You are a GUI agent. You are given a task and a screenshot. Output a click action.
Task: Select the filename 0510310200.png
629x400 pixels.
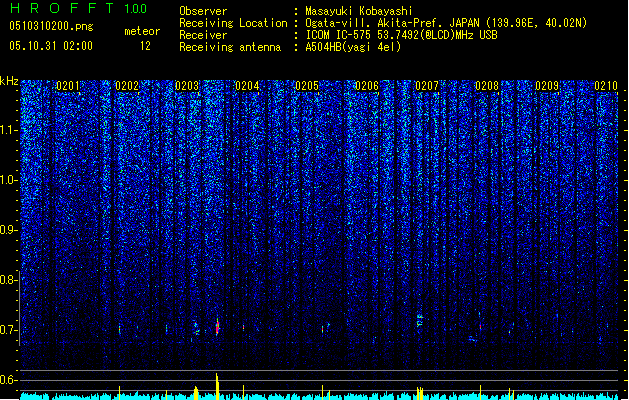(51, 26)
